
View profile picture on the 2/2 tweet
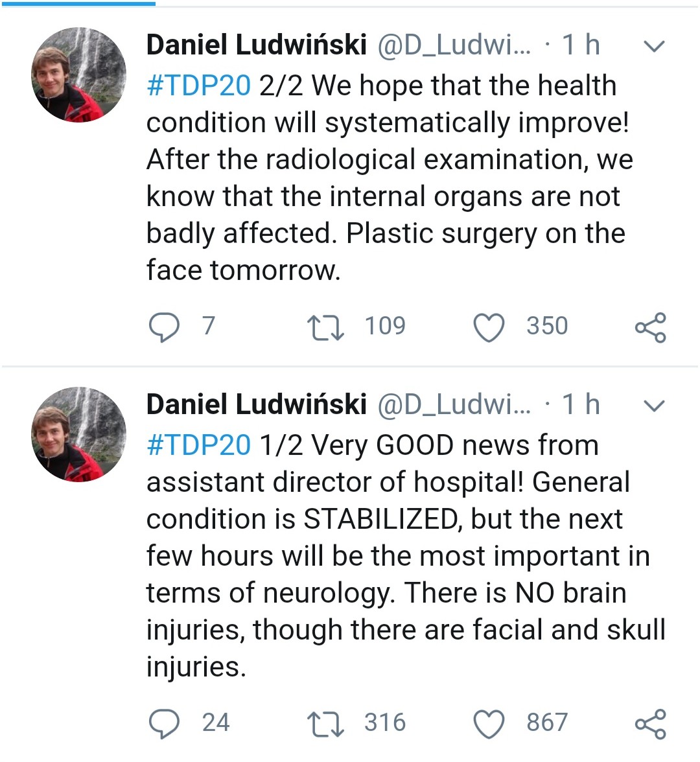[79, 75]
